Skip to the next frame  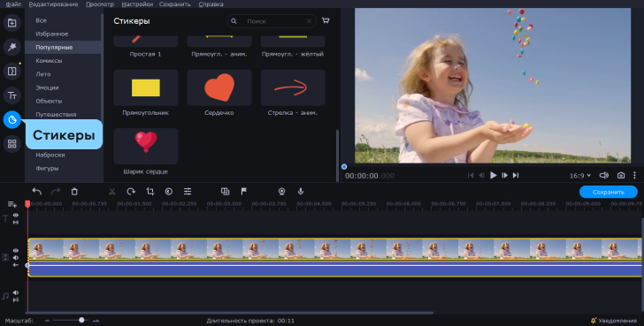504,175
